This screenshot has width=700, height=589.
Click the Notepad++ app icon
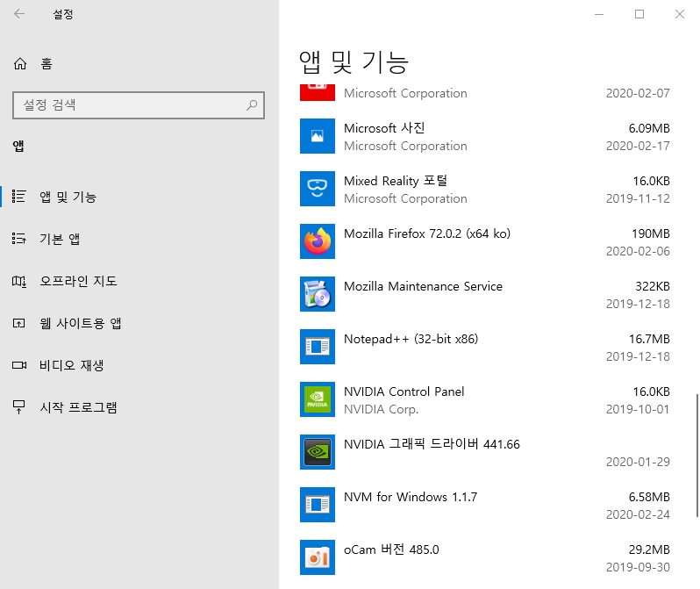click(317, 347)
